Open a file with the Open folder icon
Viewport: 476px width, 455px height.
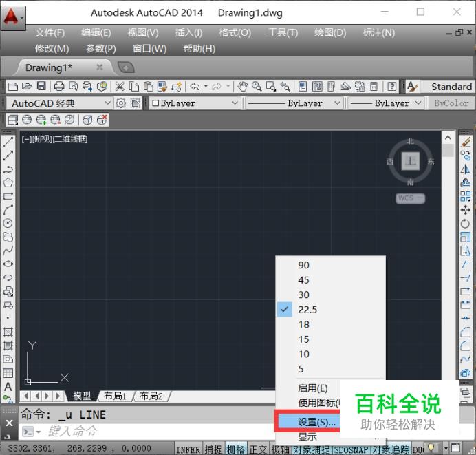tap(27, 87)
